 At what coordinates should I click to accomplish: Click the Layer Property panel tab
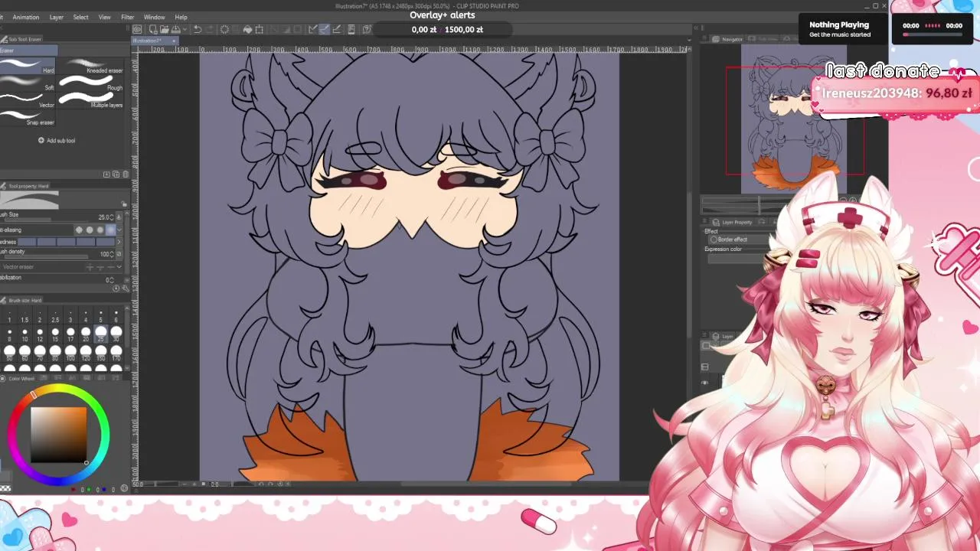tap(733, 222)
